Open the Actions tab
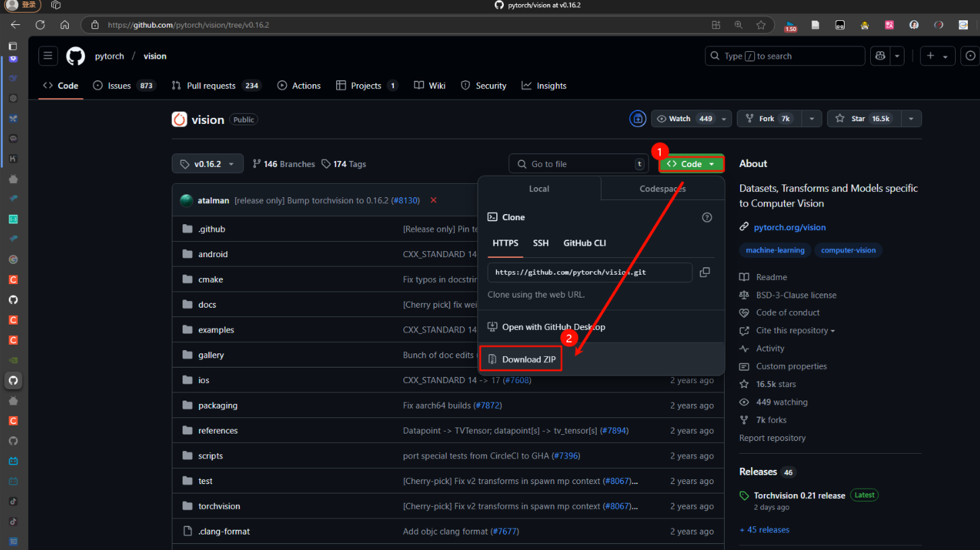Viewport: 980px width, 550px height. [x=299, y=85]
